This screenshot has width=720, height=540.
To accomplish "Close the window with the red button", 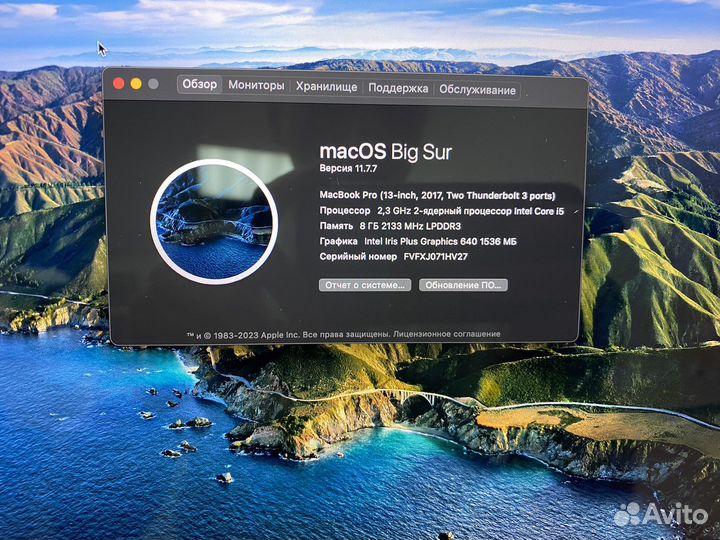I will click(118, 83).
